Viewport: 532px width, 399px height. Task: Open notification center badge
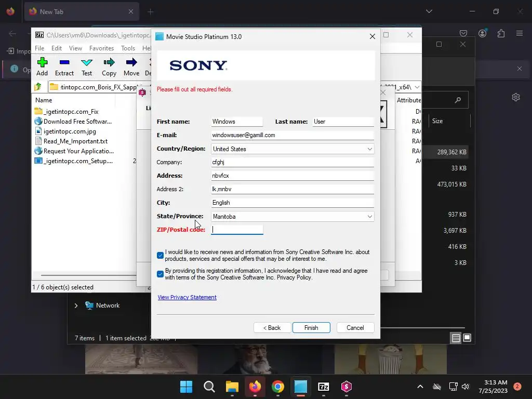pos(517,387)
